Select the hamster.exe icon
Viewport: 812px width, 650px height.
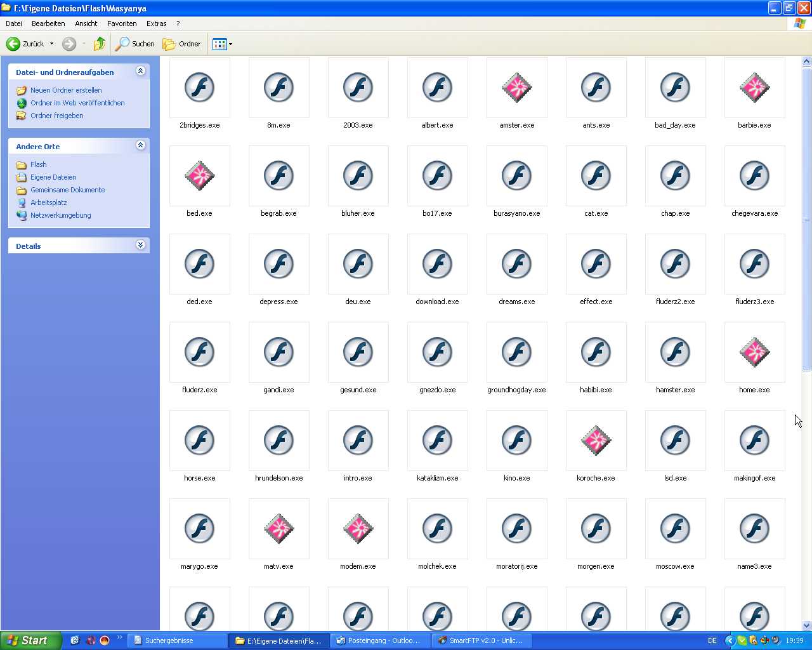(x=676, y=352)
